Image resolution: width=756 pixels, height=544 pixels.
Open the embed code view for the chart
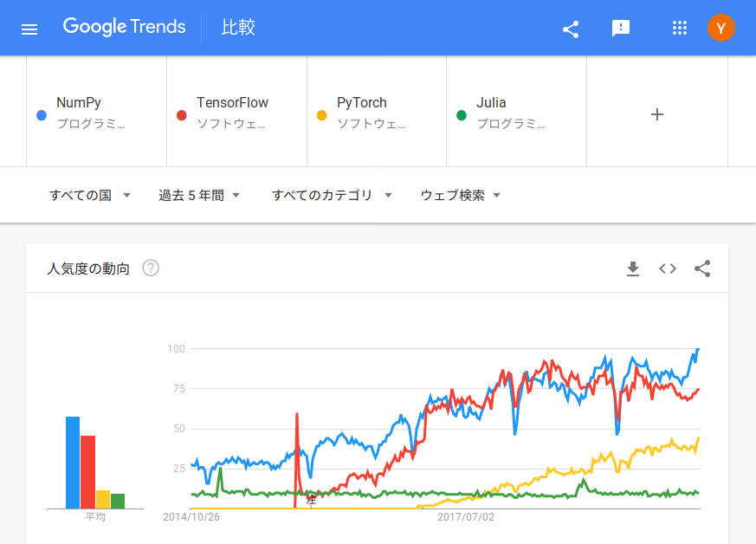coord(667,269)
